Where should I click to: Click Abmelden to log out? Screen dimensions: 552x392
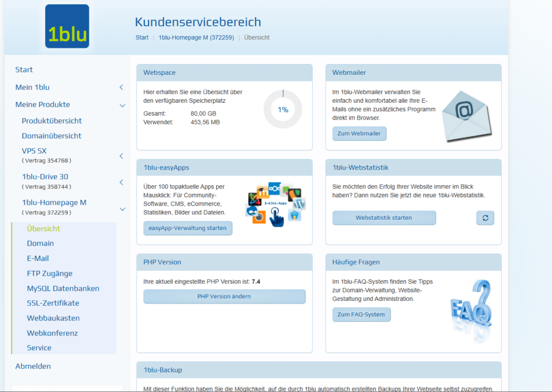pyautogui.click(x=33, y=366)
